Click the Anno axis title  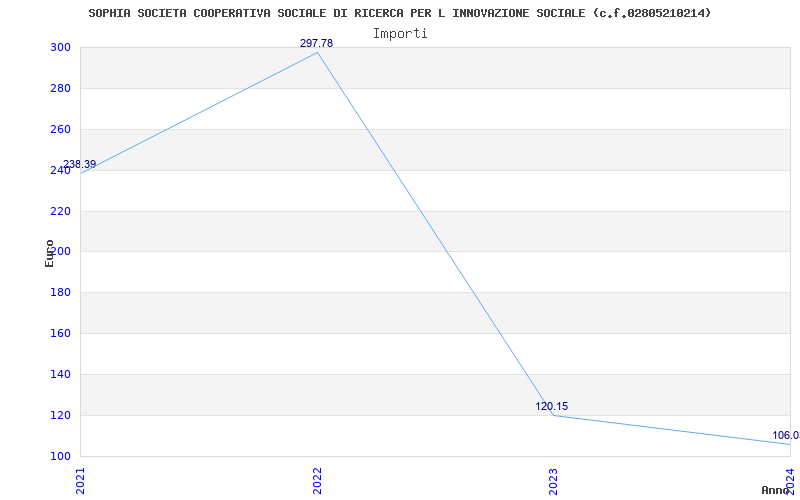pyautogui.click(x=776, y=490)
